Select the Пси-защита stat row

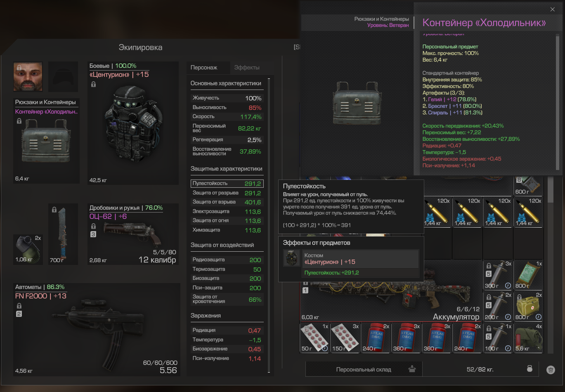point(227,288)
